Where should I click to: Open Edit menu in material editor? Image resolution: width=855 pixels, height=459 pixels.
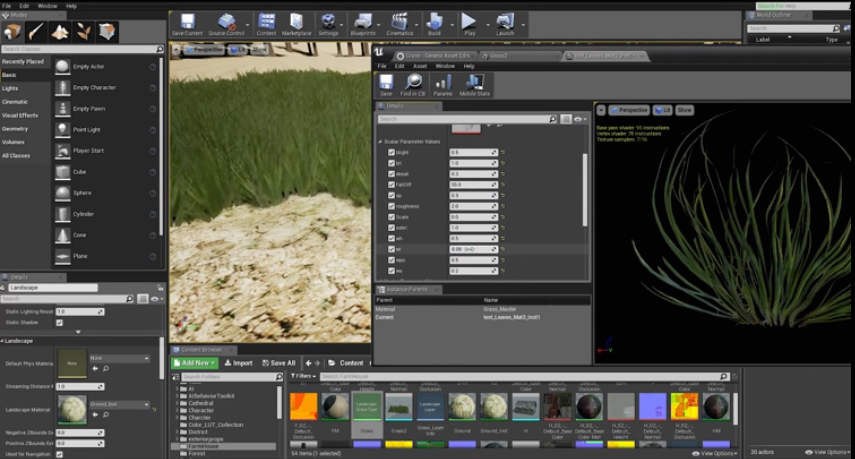pyautogui.click(x=400, y=66)
